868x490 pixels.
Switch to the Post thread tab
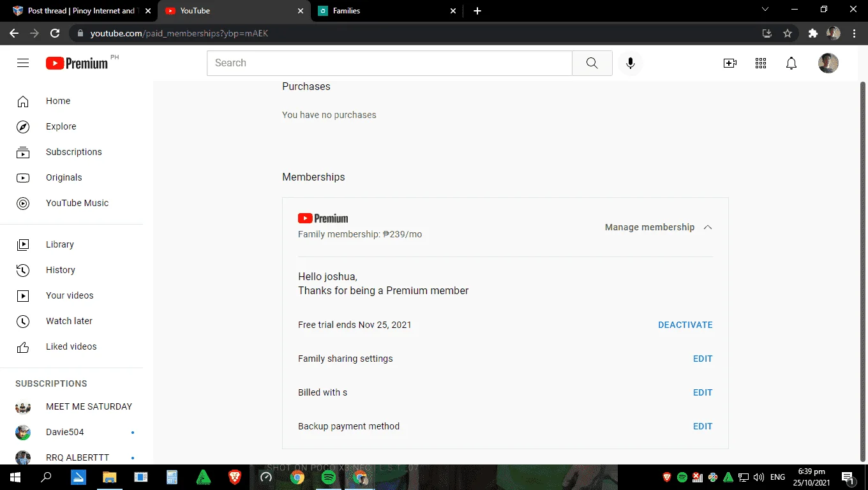(82, 11)
